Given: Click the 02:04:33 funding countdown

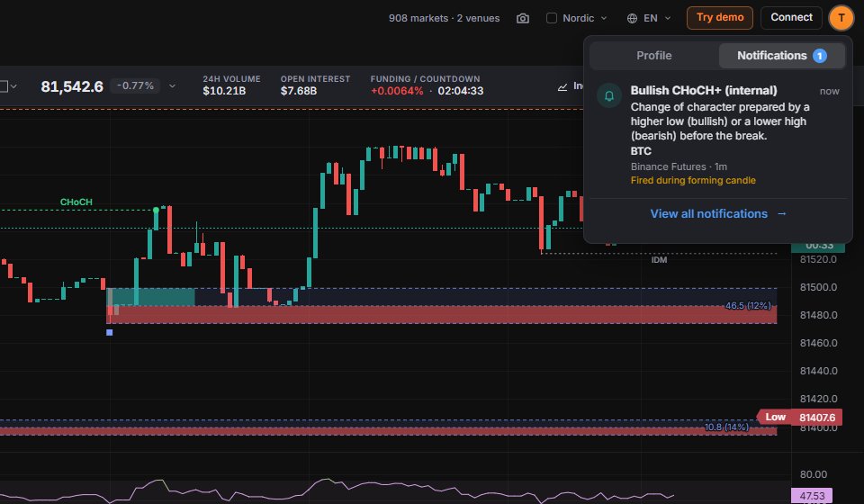Looking at the screenshot, I should (461, 91).
